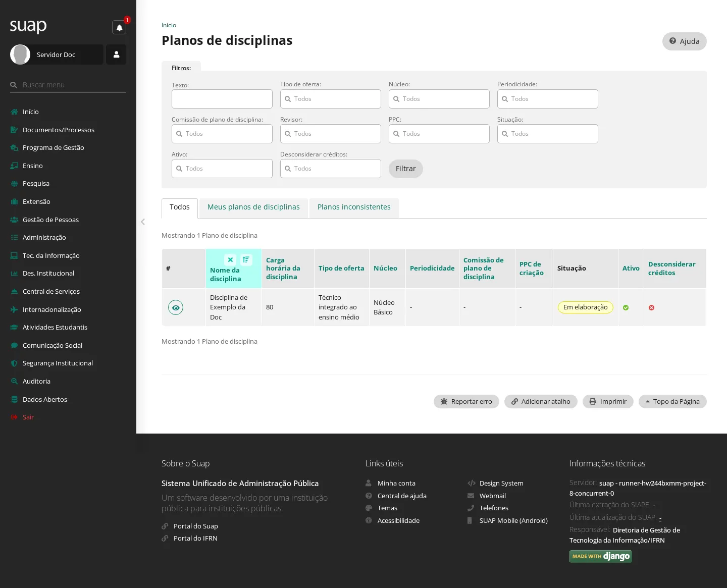Open the PPC filter dropdown
The width and height of the screenshot is (727, 588).
(x=439, y=134)
